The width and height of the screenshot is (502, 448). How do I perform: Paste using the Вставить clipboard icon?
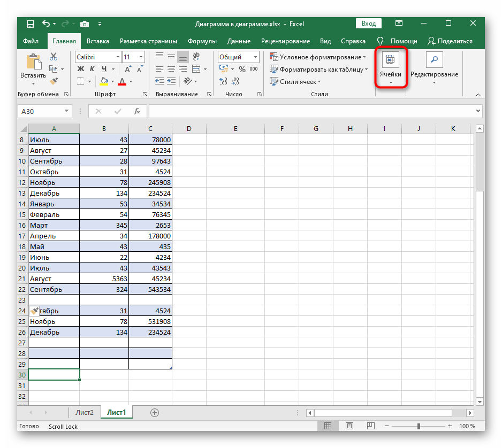(34, 61)
